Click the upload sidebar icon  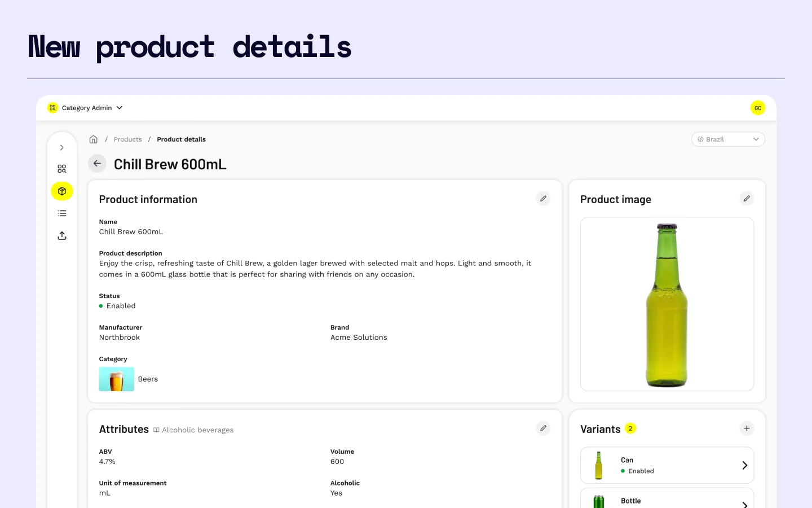pyautogui.click(x=62, y=235)
